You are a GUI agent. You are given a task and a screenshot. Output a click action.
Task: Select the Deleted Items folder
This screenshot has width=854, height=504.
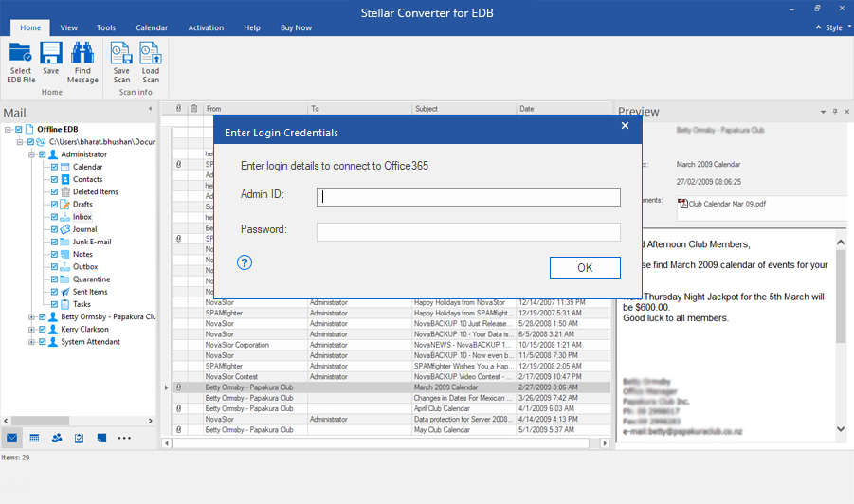tap(96, 191)
